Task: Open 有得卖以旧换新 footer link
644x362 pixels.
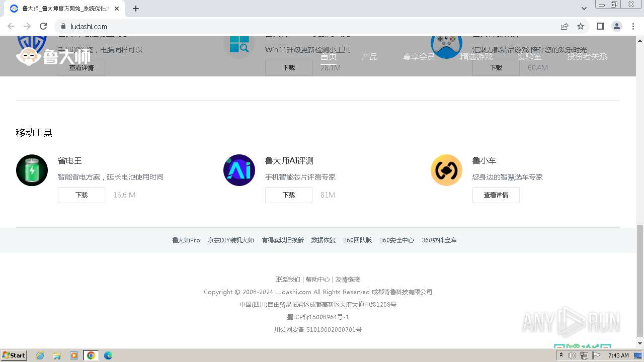Action: 283,240
